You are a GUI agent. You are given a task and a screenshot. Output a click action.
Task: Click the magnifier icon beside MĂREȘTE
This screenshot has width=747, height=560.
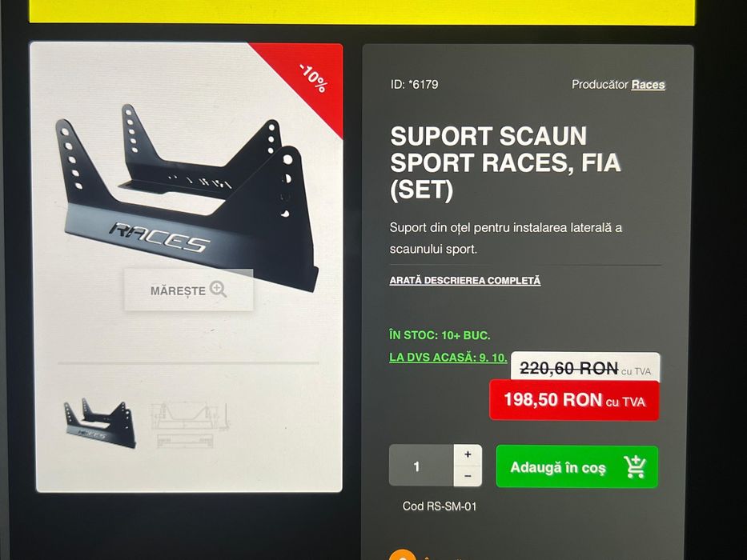(218, 289)
